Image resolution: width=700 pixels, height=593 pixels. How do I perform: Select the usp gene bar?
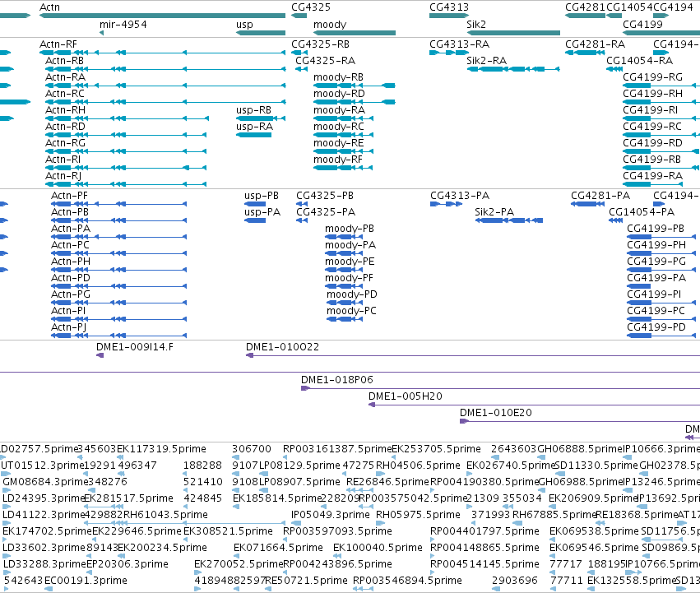click(261, 33)
